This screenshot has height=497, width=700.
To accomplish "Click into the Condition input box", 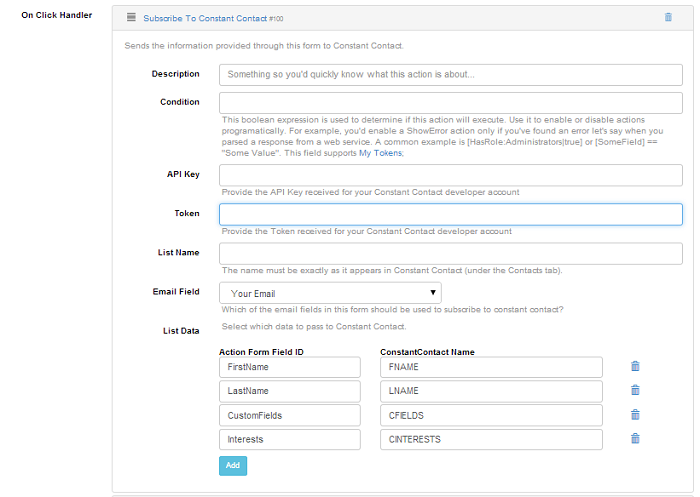I will (x=450, y=103).
